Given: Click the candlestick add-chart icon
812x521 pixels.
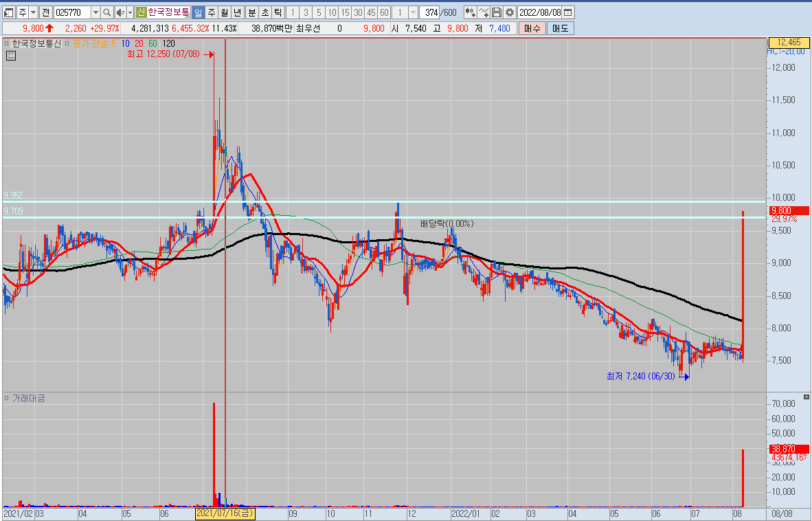Looking at the screenshot, I should coord(470,12).
